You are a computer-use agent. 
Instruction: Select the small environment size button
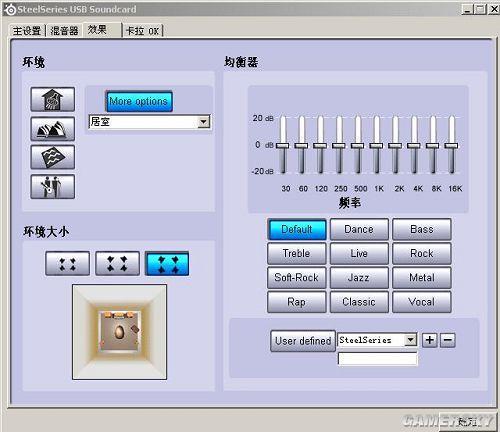point(68,264)
